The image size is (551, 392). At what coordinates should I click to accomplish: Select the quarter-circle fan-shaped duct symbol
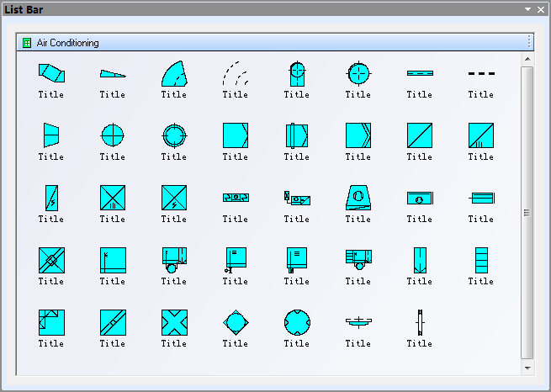[173, 74]
